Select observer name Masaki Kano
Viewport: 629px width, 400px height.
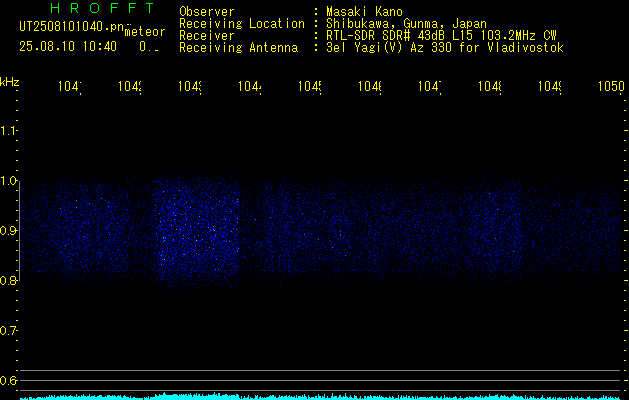364,12
